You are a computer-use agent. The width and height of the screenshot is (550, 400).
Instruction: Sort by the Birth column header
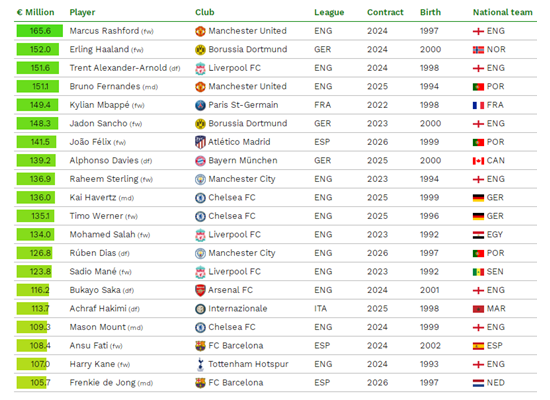click(430, 12)
